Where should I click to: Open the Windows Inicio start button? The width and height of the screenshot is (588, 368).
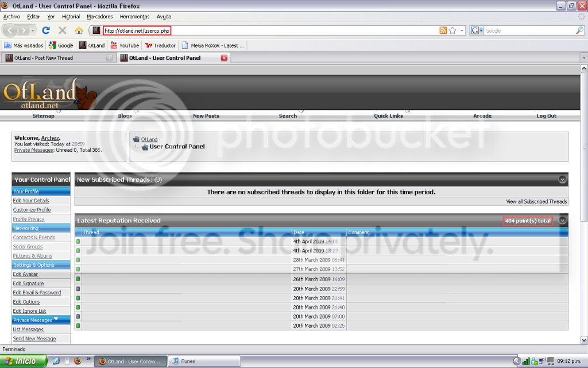pos(24,361)
